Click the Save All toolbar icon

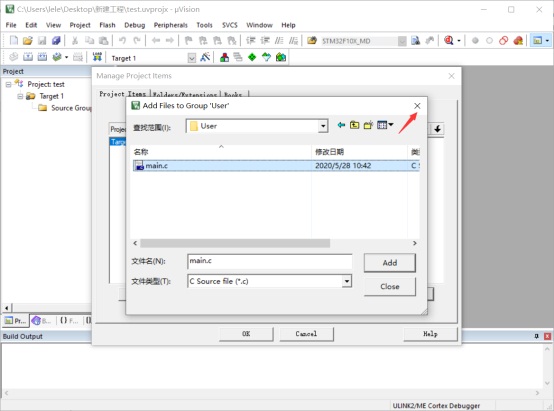tap(56, 40)
